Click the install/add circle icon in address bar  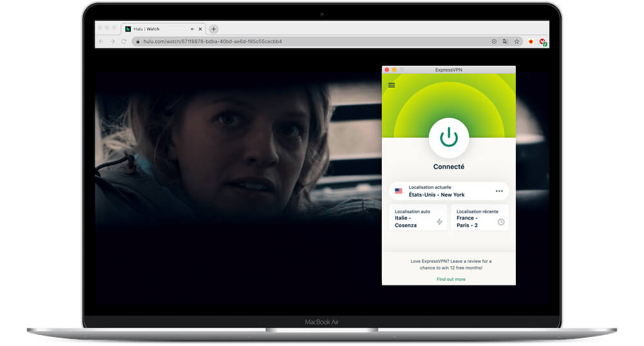(494, 41)
